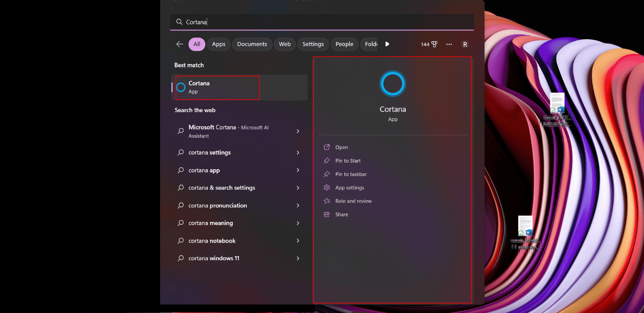Click the Best match heading
The image size is (644, 313).
pyautogui.click(x=189, y=65)
